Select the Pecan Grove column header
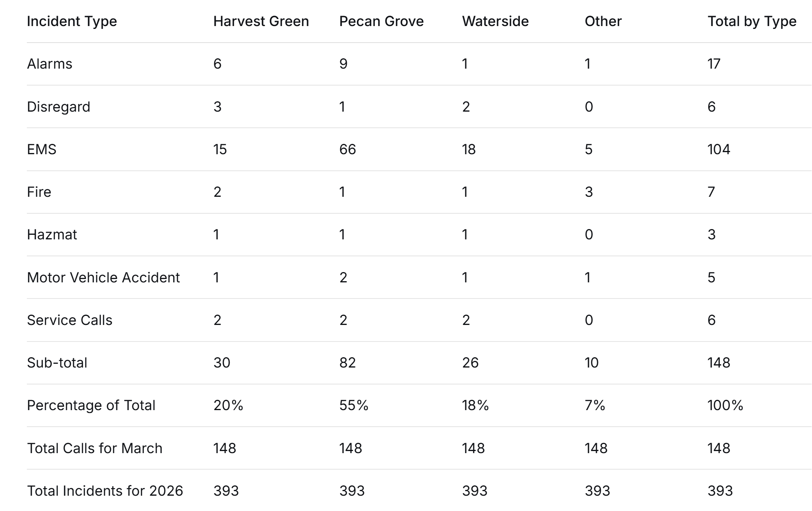Image resolution: width=812 pixels, height=511 pixels. (x=381, y=21)
